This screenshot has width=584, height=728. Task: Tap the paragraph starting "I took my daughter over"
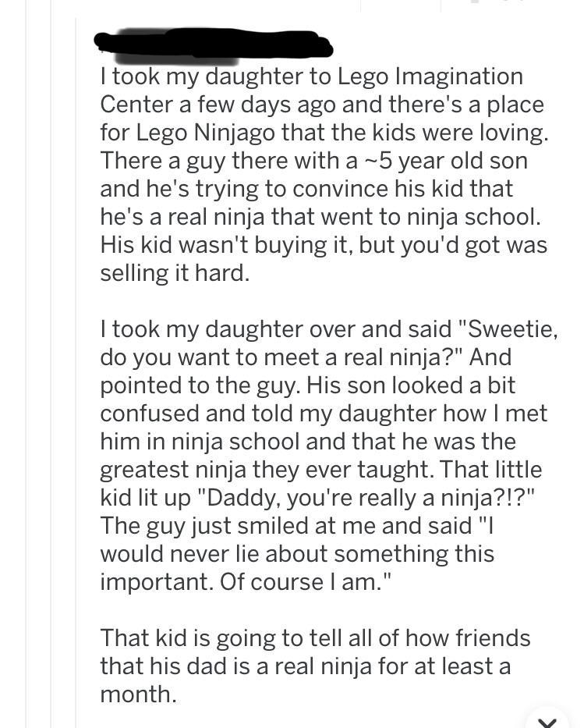tap(327, 455)
